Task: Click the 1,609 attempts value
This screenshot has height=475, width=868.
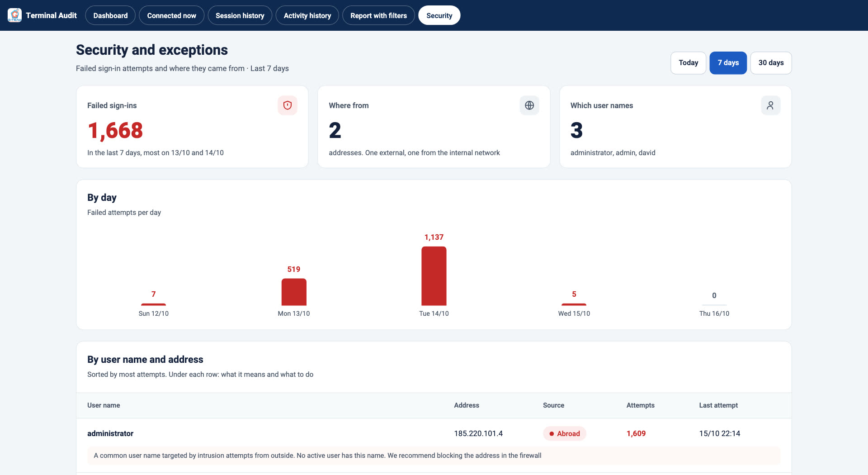Action: coord(636,433)
